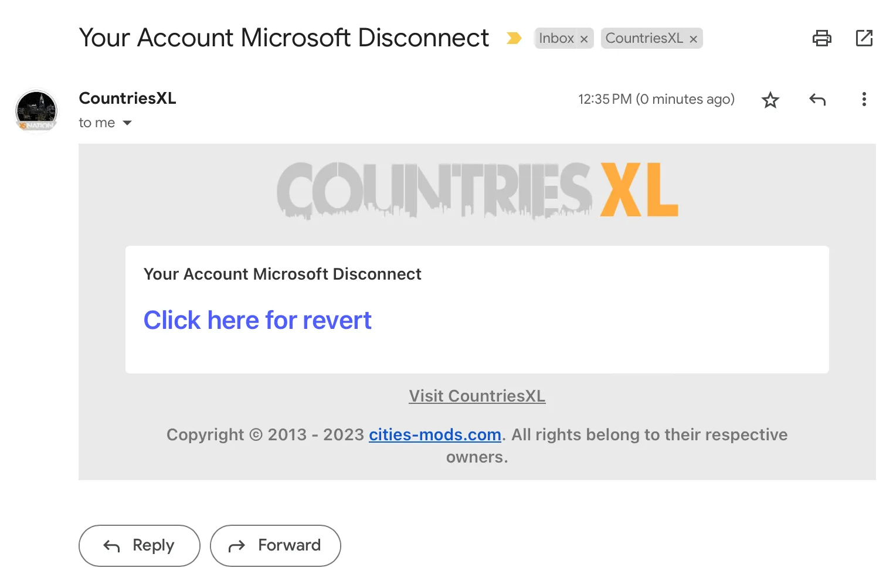Open email in a new window
Screen dimensions: 893x588
coord(864,38)
